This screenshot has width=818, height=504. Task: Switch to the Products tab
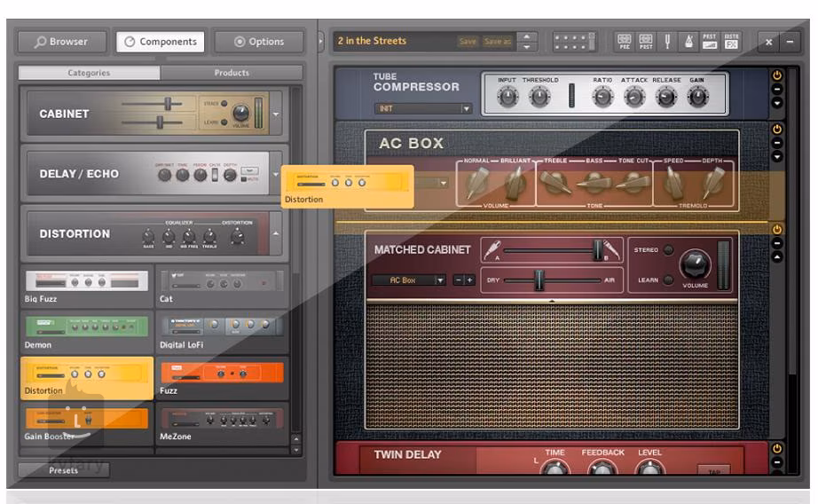click(x=232, y=73)
